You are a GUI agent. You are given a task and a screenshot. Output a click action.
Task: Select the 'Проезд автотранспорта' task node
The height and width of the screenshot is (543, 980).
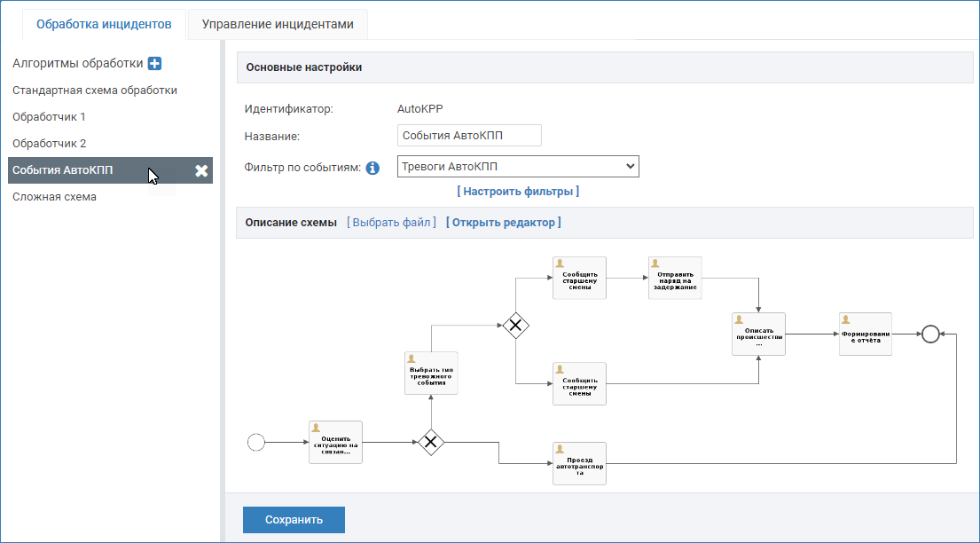[x=579, y=463]
